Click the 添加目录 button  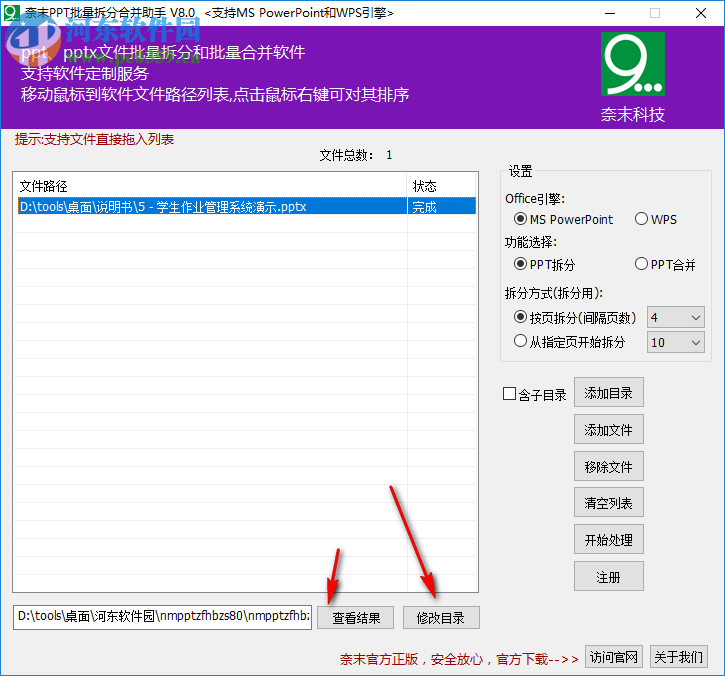pyautogui.click(x=608, y=393)
